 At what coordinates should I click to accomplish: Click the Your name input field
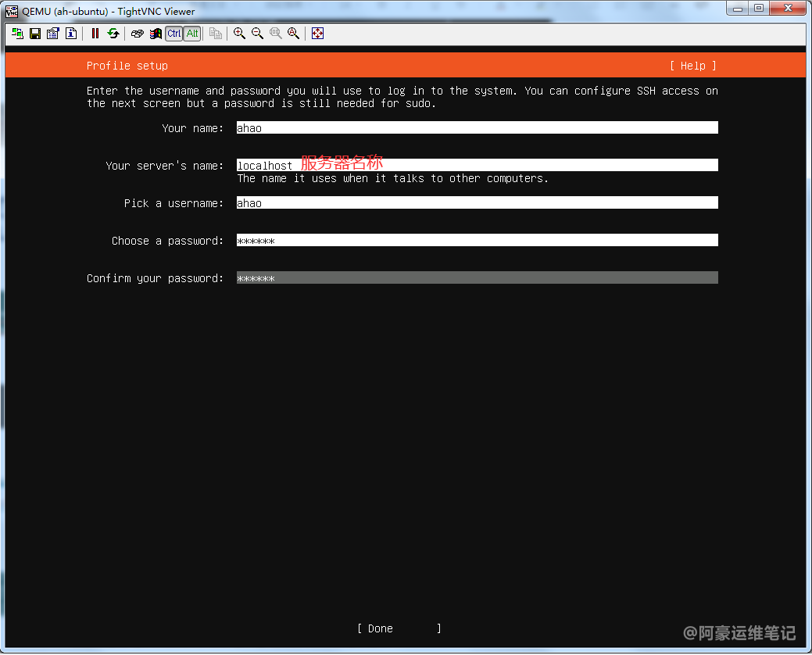tap(477, 128)
